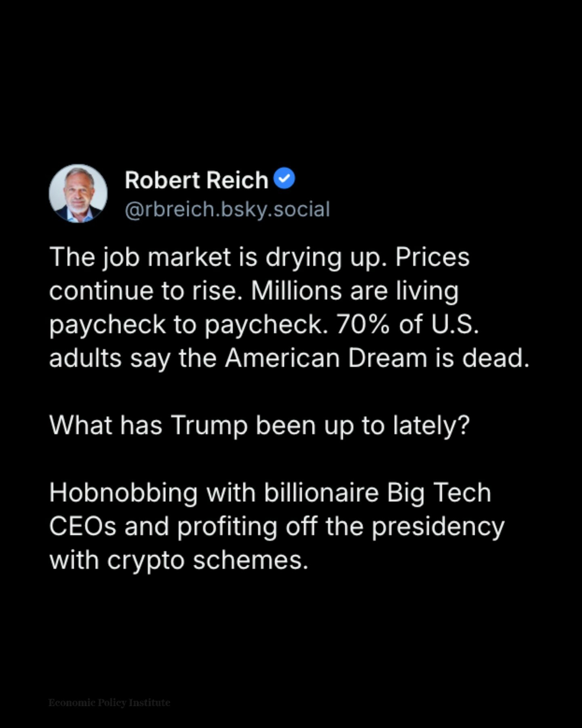Click the word "presidency"

point(438,527)
